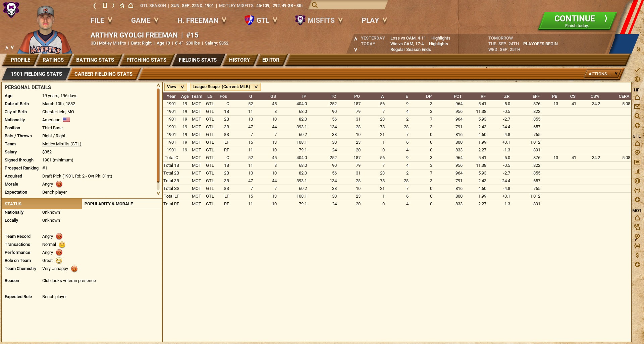Expand the Actions dropdown menu
644x344 pixels.
point(603,74)
